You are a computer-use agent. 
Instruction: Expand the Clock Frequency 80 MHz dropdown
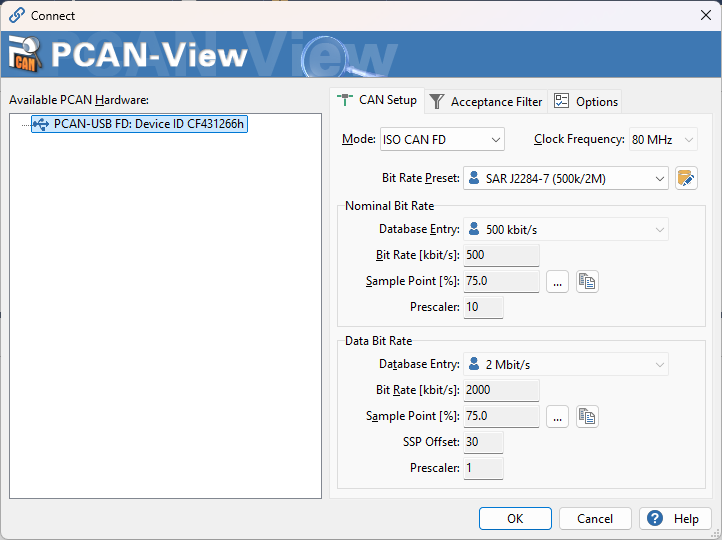663,139
